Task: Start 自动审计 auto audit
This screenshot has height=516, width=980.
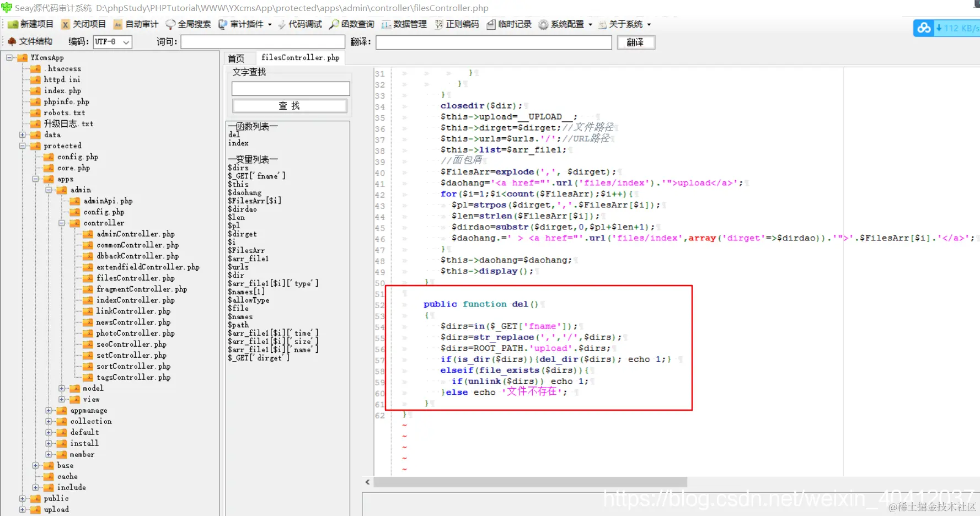Action: point(136,24)
